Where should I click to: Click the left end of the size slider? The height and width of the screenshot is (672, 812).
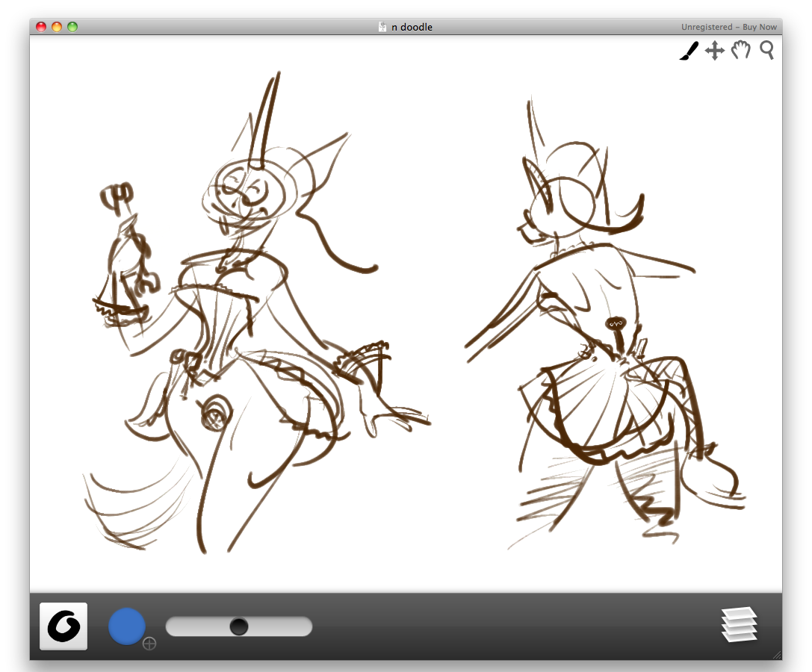tap(173, 626)
